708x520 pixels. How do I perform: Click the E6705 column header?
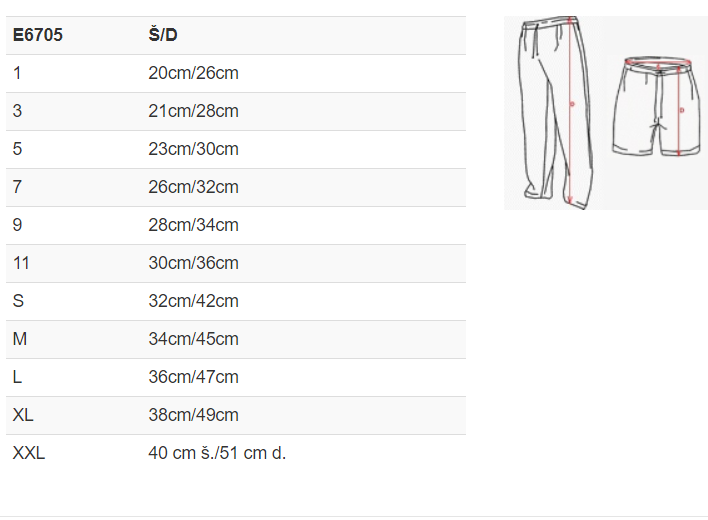click(38, 35)
